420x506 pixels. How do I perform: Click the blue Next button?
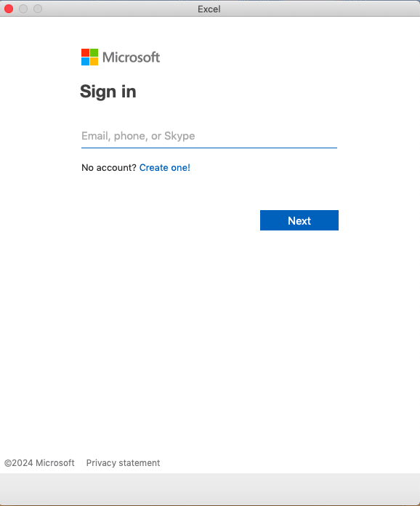pos(299,220)
